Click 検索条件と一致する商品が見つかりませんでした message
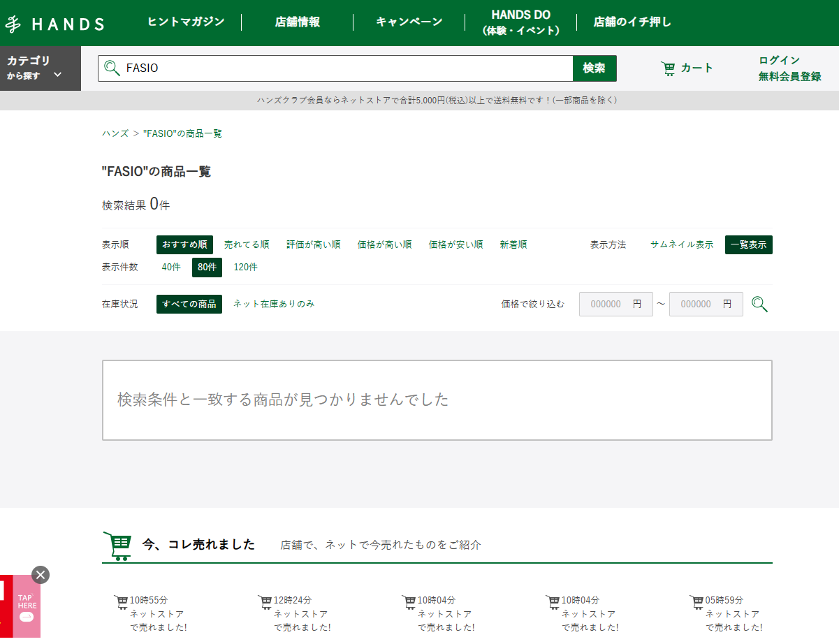 tap(283, 400)
